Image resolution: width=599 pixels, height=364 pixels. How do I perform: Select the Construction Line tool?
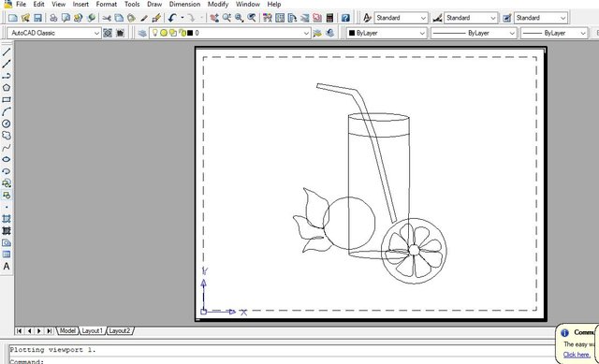coord(7,64)
